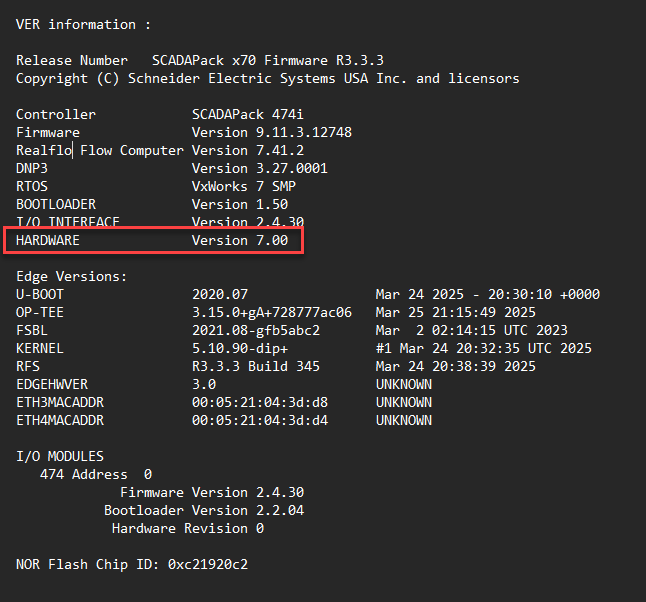Screen dimensions: 646x602
Task: Click ETH4MACADDR '00:05:21:04:3d:d4'
Action: (x=260, y=420)
